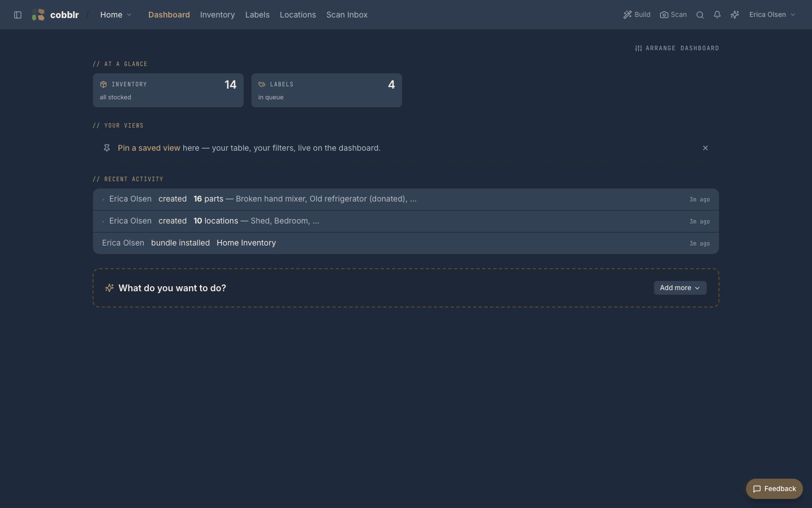Viewport: 812px width, 508px height.
Task: Click the Scan camera button
Action: point(673,15)
